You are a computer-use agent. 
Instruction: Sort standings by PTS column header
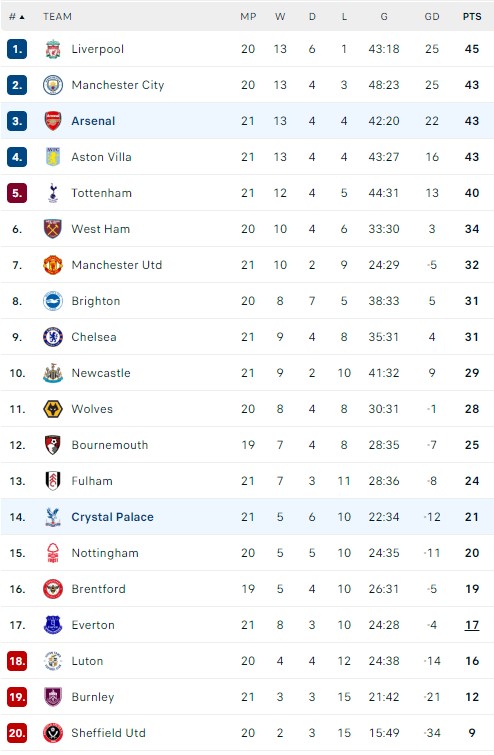pos(472,16)
